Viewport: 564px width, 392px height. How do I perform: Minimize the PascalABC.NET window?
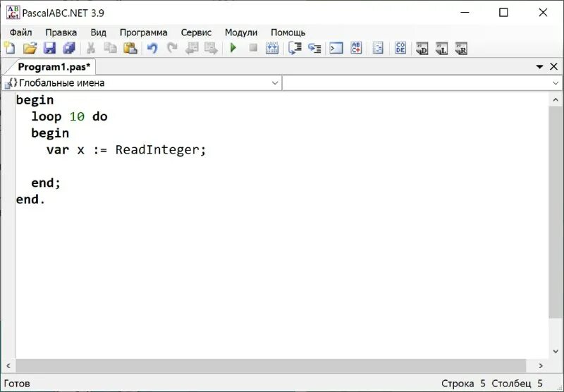pos(465,13)
